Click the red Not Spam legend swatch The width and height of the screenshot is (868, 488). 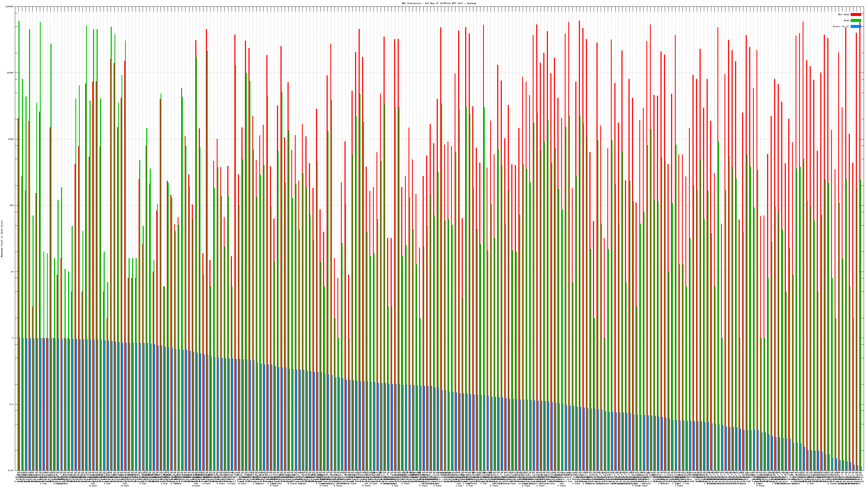pyautogui.click(x=856, y=14)
